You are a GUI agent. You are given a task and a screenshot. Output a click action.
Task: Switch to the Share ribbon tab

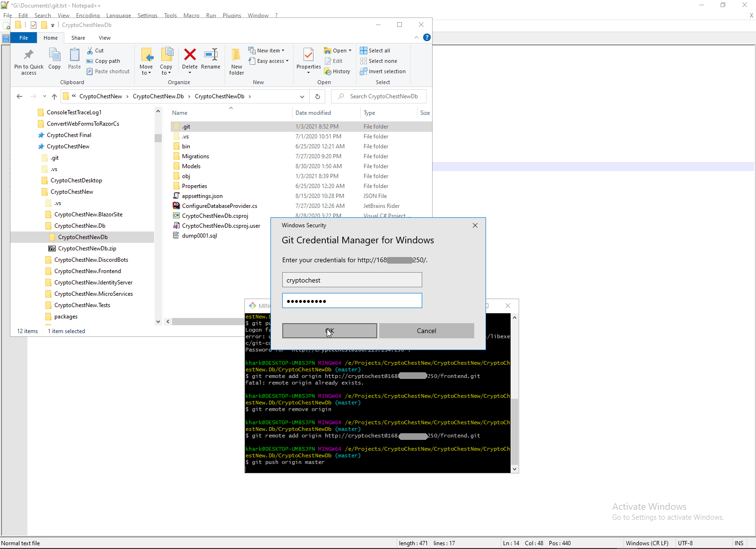tap(78, 38)
